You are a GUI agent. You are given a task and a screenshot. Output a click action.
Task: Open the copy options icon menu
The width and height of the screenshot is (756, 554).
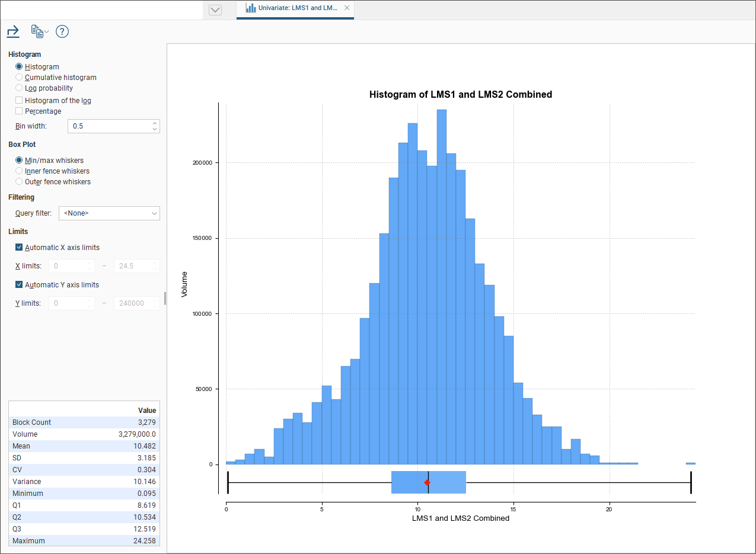(39, 31)
